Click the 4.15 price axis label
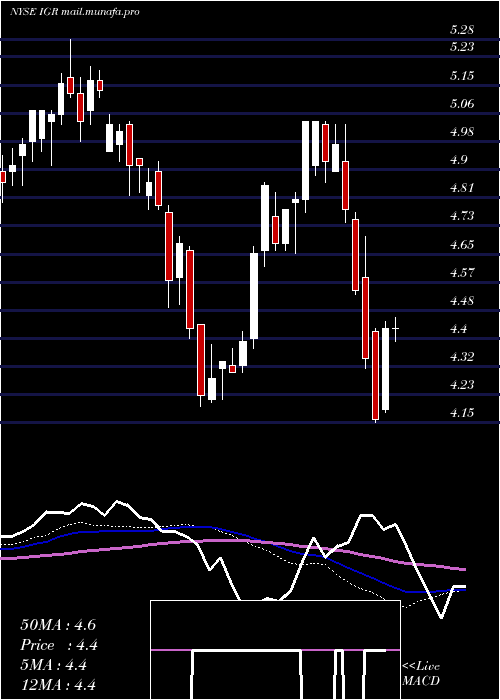500x700 pixels. 462,413
